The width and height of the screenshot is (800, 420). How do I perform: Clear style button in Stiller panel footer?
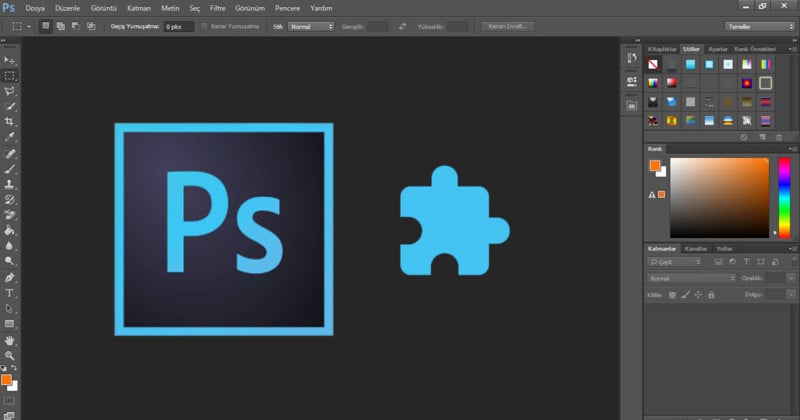(744, 137)
